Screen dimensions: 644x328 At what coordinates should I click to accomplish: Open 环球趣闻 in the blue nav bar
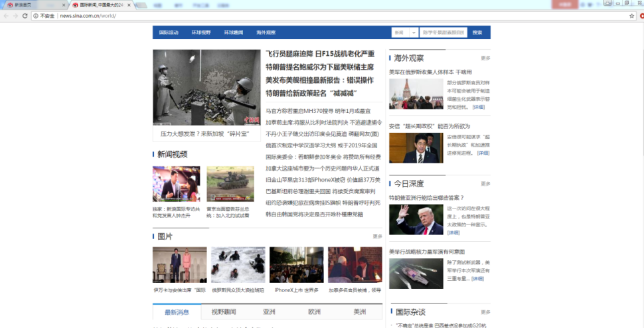tap(233, 33)
